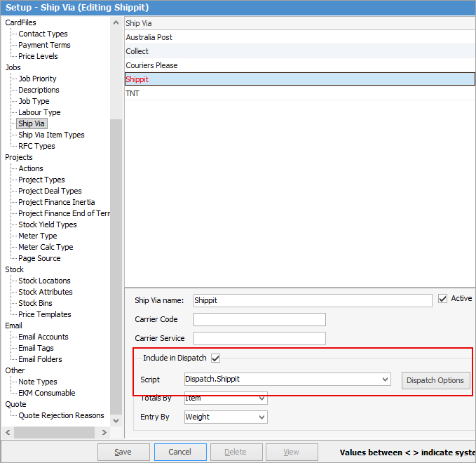Open the Entry By dropdown
476x463 pixels.
point(261,417)
